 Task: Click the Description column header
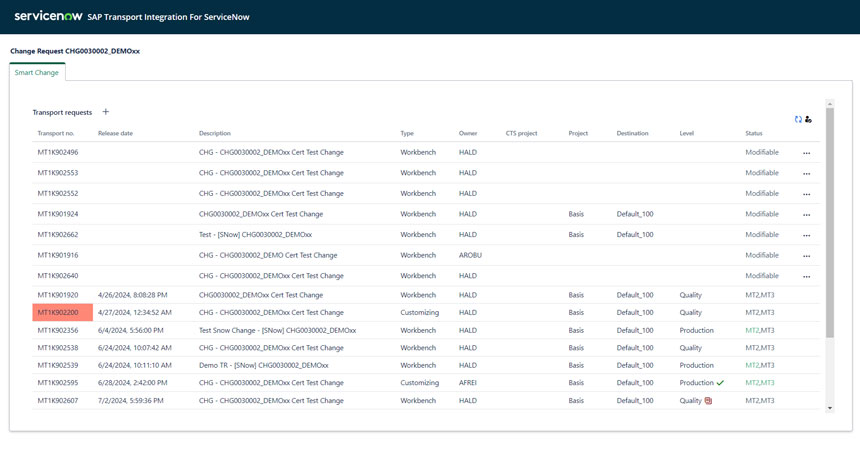tap(214, 133)
